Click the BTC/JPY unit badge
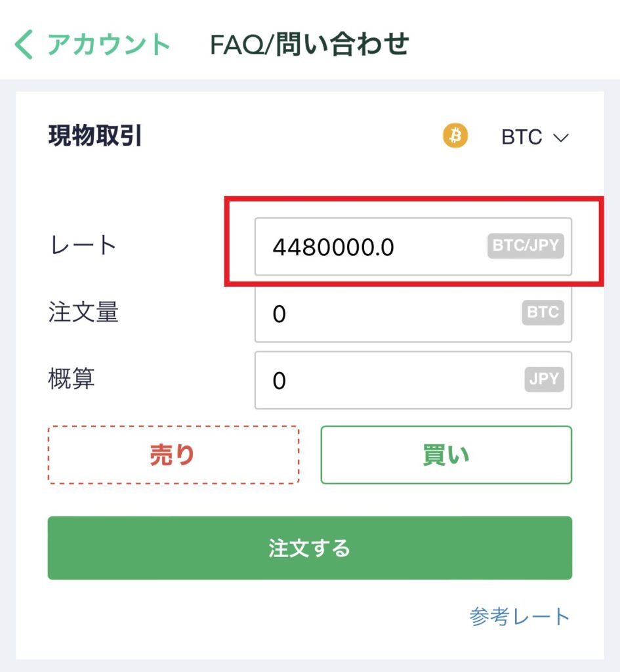Screen dimensions: 620x672 pyautogui.click(x=526, y=246)
